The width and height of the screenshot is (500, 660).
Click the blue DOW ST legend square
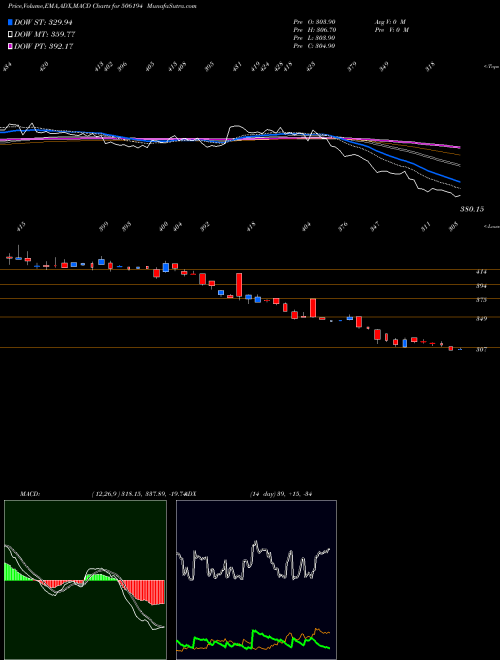coord(10,22)
